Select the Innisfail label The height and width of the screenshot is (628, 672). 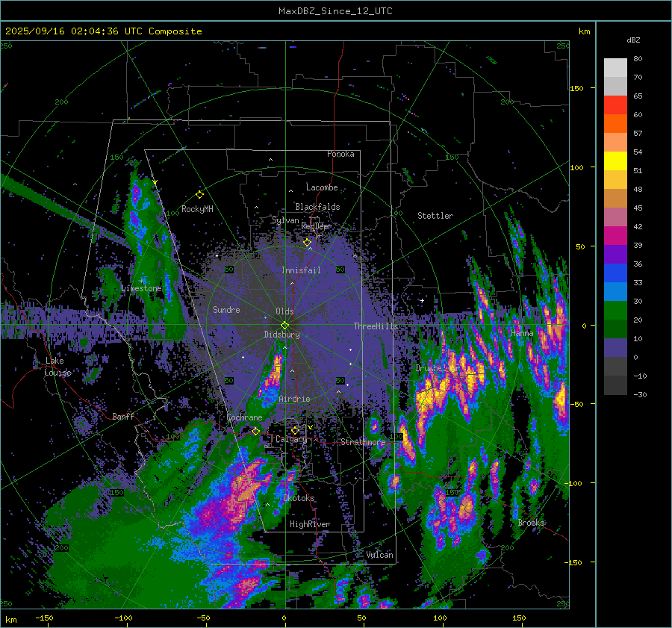coord(301,270)
